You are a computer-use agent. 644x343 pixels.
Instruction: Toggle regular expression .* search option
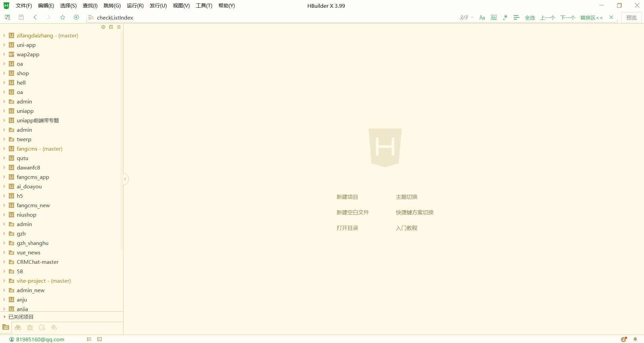tap(505, 18)
